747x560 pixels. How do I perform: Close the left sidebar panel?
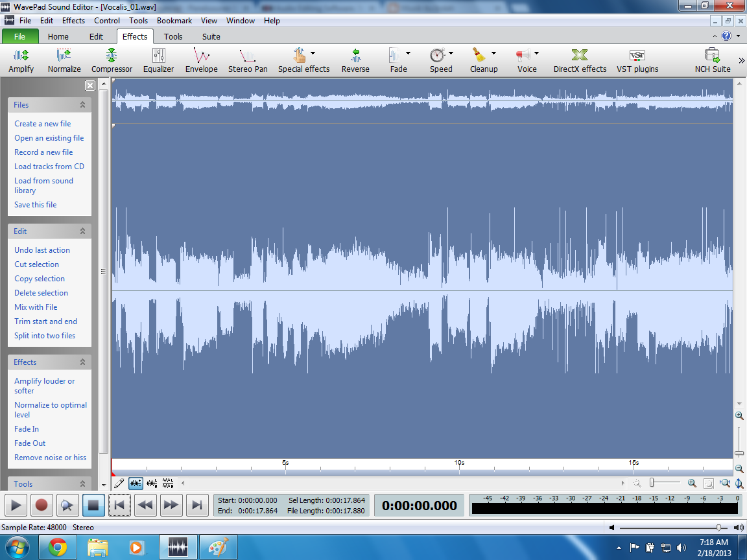(90, 86)
